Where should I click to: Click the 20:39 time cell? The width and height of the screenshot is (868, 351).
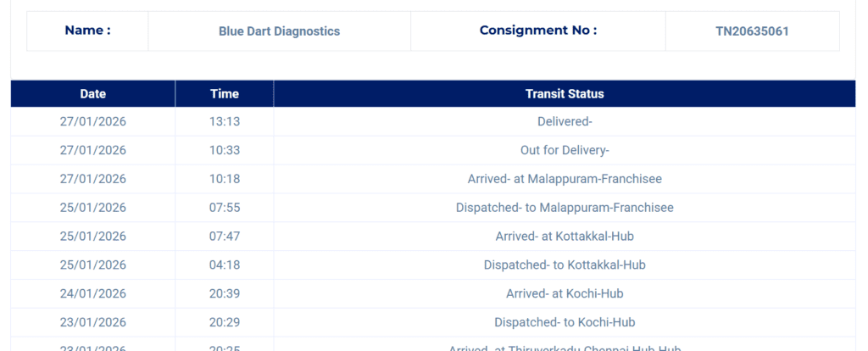pyautogui.click(x=225, y=294)
